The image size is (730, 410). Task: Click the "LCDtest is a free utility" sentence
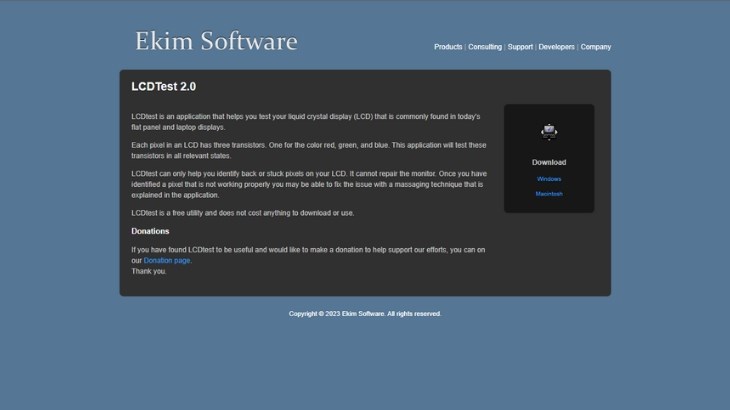(243, 213)
